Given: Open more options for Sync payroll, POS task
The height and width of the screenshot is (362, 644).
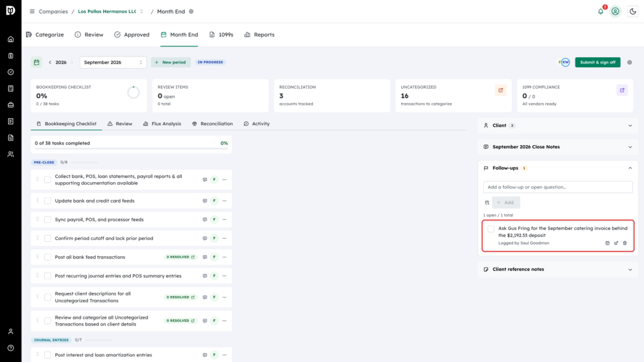Looking at the screenshot, I should coord(225,219).
